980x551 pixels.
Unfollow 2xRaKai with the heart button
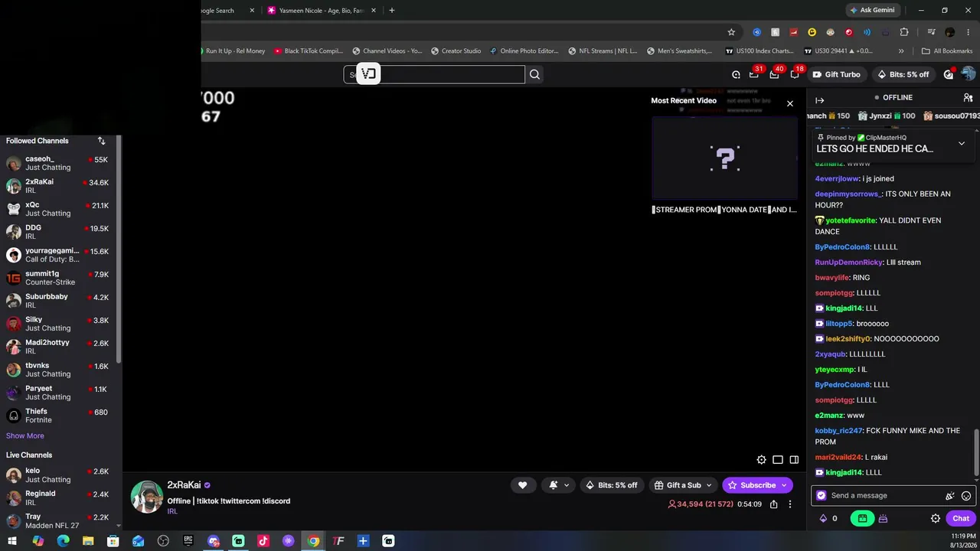[x=522, y=485]
